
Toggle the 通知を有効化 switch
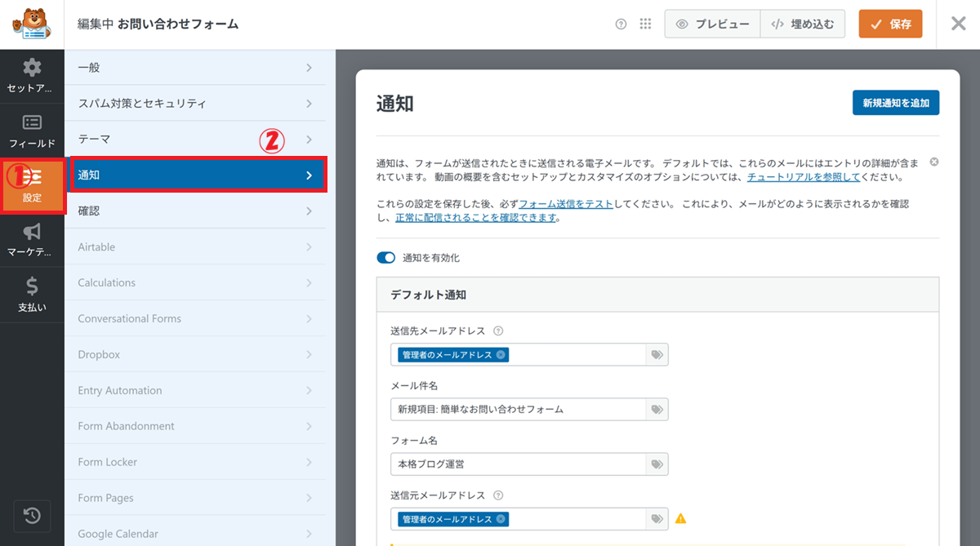386,258
